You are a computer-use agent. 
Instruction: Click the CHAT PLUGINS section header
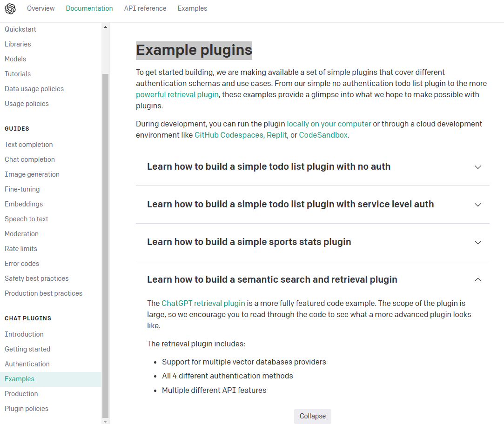pos(28,318)
